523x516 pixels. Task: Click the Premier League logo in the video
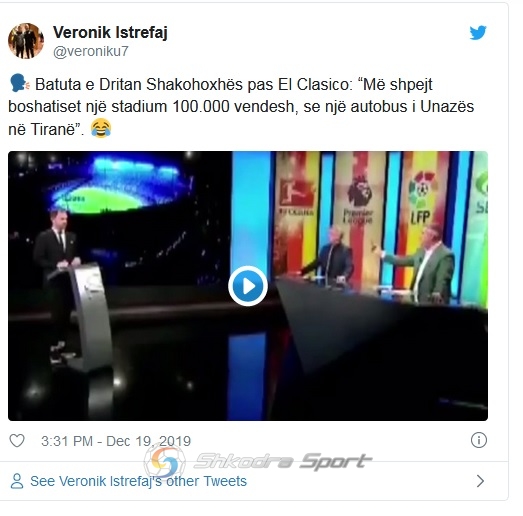pos(359,200)
